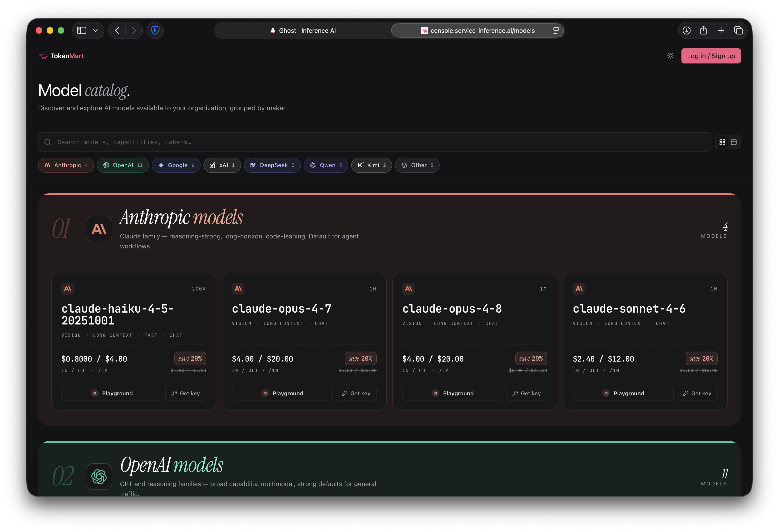Filter by the Anthropic maker chip
The height and width of the screenshot is (532, 779).
(x=66, y=165)
